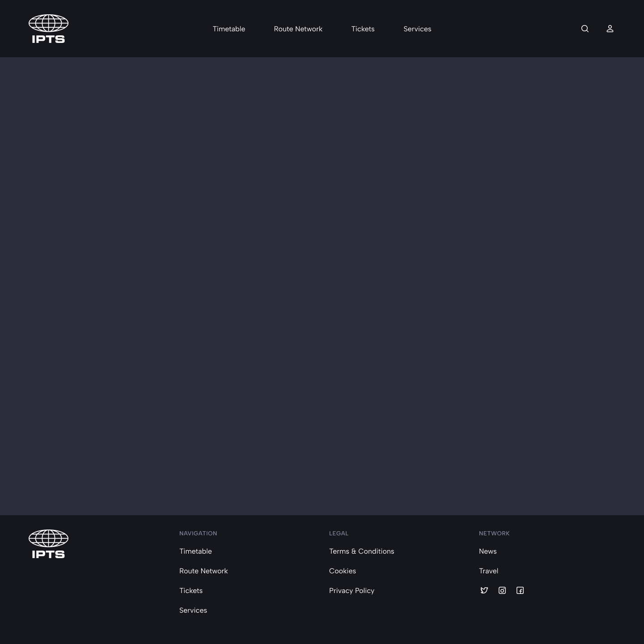The image size is (644, 644).
Task: Open Tickets from the header menu
Action: (363, 29)
